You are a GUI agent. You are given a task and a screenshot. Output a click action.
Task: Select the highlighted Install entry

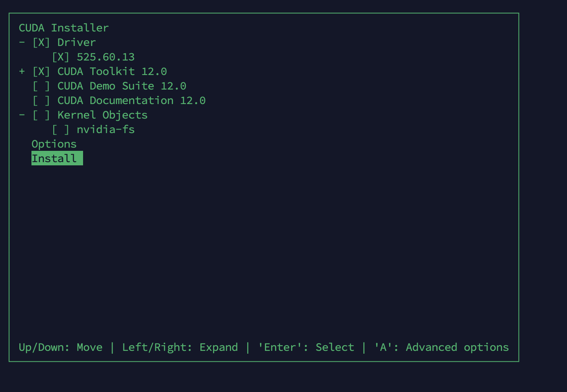point(57,158)
